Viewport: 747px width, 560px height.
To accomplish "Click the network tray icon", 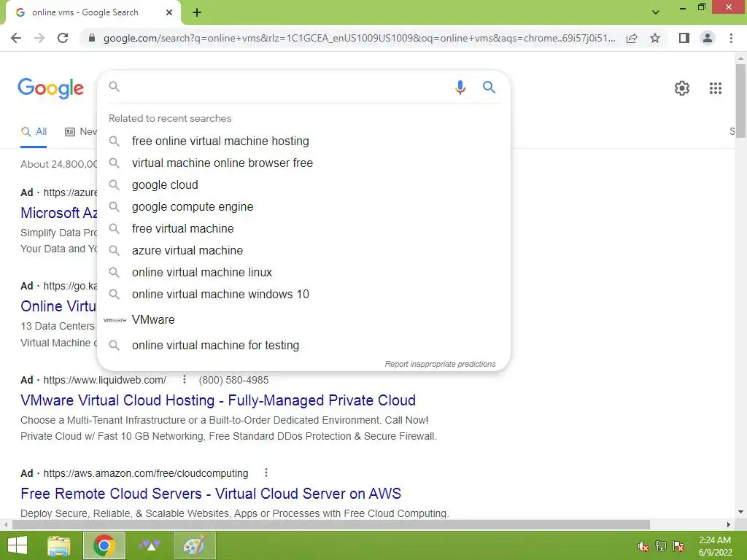I will 661,546.
